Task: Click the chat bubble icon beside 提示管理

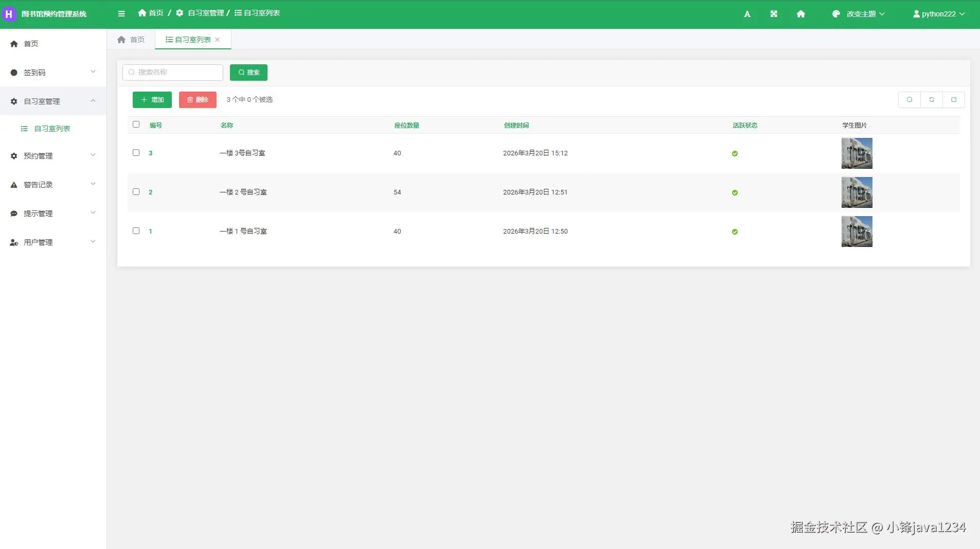Action: point(14,214)
